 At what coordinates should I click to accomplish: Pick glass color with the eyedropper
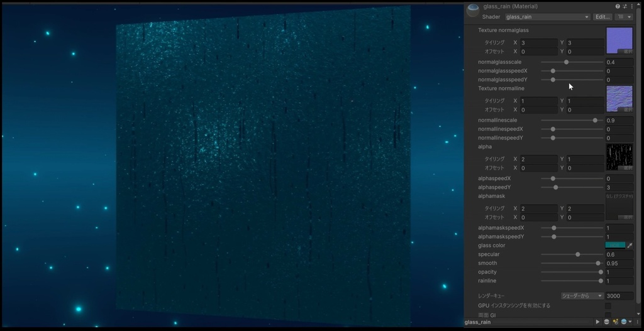tap(630, 246)
